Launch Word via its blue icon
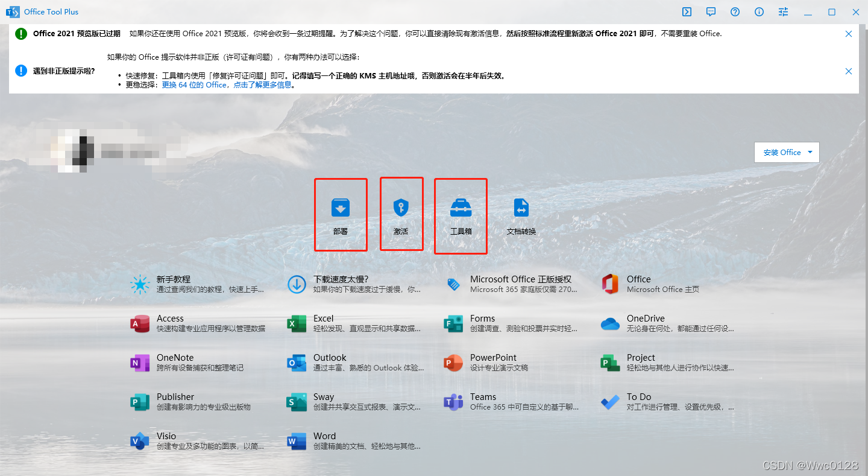868x476 pixels. (297, 441)
